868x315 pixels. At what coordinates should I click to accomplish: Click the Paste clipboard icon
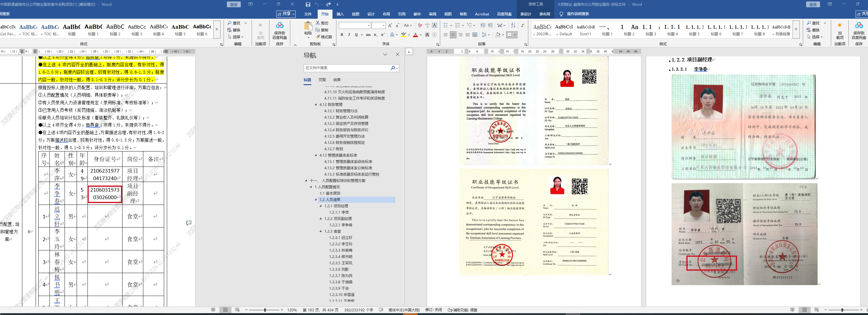308,26
